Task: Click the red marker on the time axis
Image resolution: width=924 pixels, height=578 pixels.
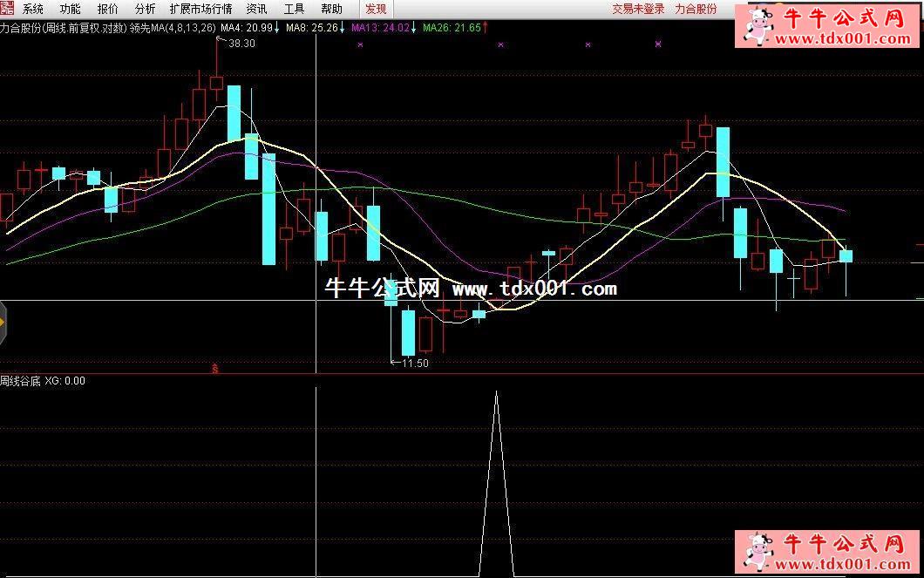Action: tap(215, 369)
